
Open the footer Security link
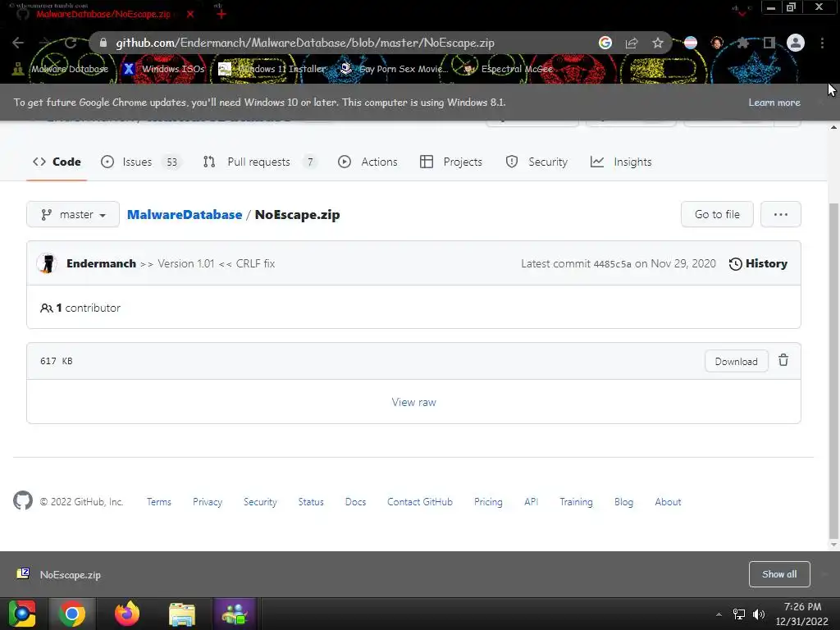pyautogui.click(x=260, y=502)
